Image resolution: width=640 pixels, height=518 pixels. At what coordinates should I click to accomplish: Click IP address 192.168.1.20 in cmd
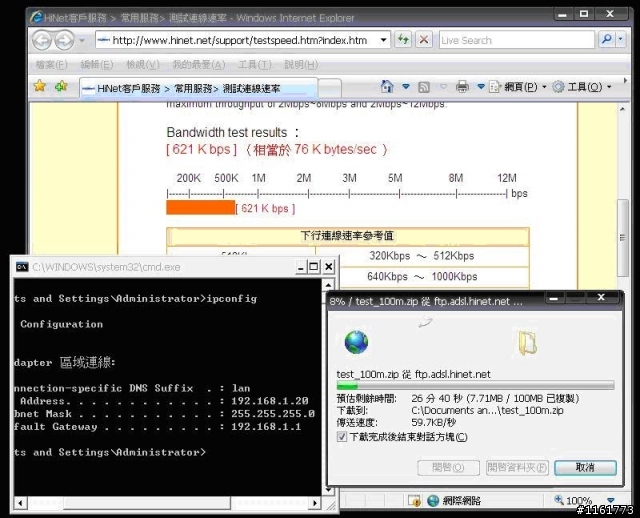[x=269, y=401]
